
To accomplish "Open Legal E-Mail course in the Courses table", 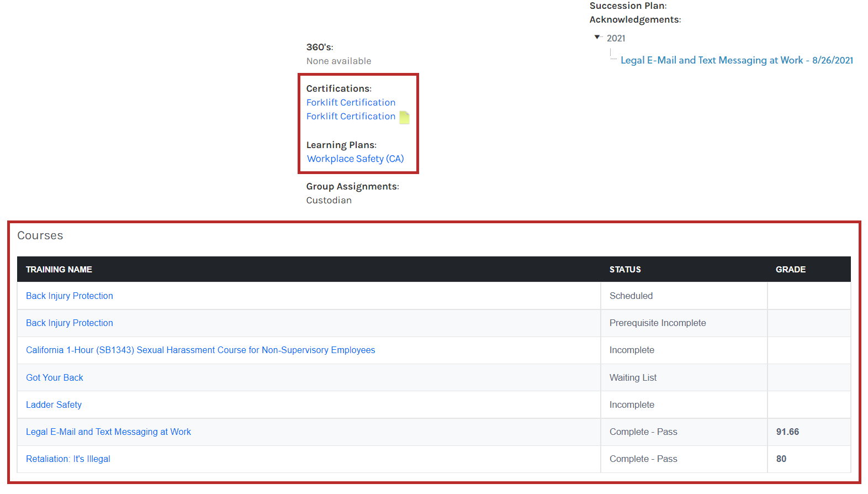I will (108, 432).
